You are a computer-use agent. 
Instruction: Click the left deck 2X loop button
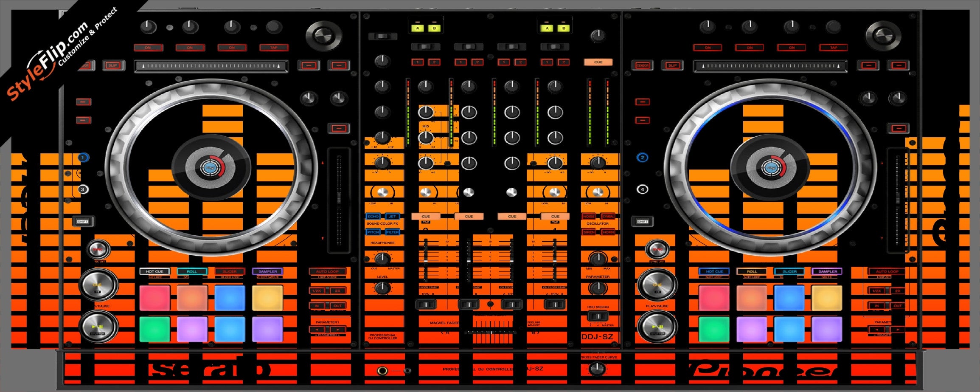[338, 291]
